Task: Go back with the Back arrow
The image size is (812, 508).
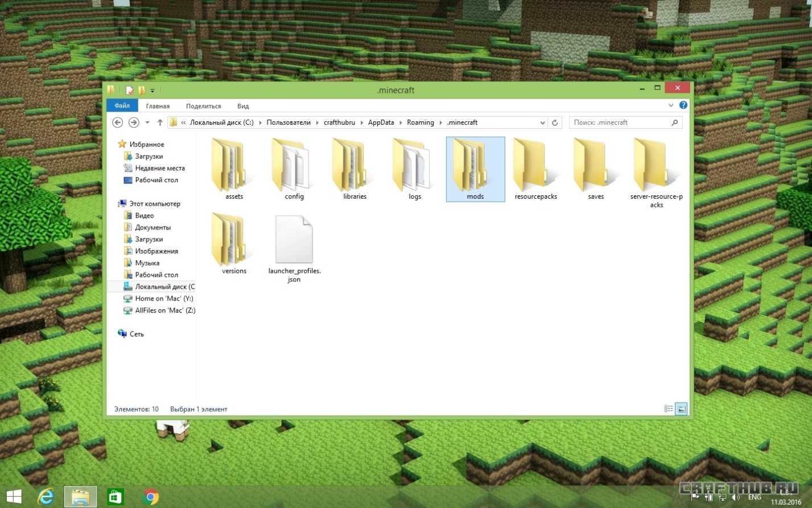Action: click(117, 122)
